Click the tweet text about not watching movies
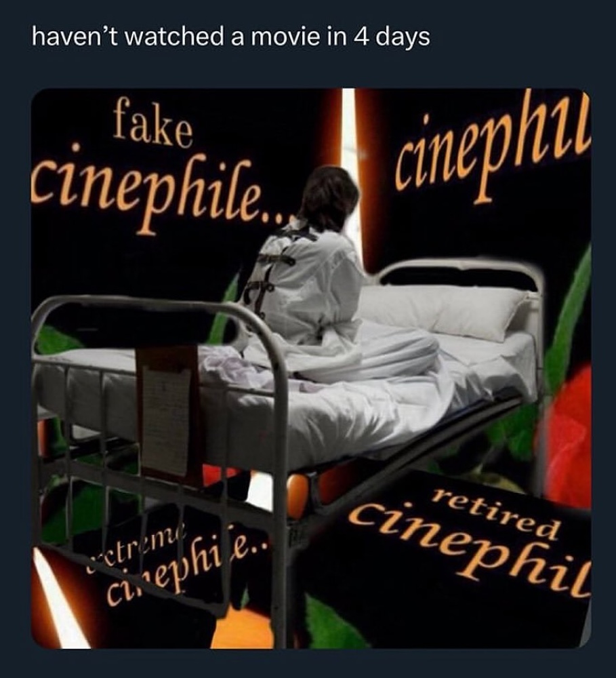This screenshot has width=616, height=678. coord(231,37)
